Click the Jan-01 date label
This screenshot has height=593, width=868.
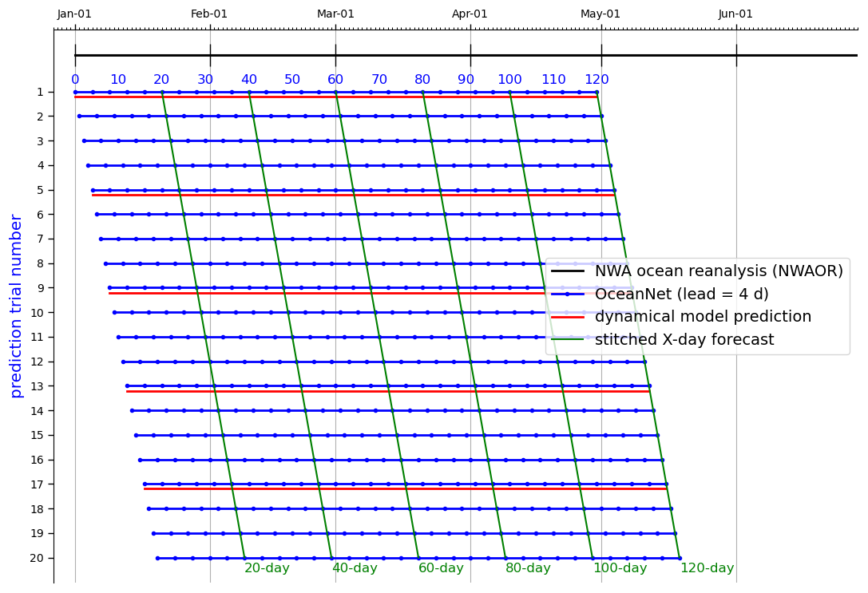pos(74,14)
